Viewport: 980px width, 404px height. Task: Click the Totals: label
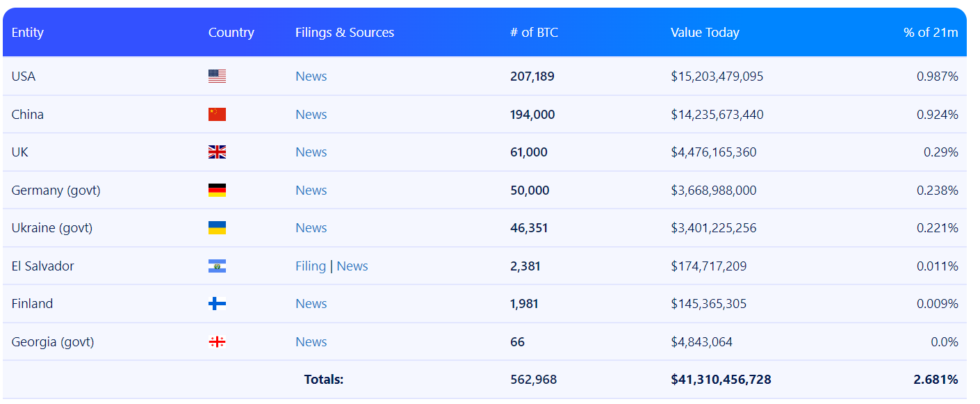click(x=324, y=380)
